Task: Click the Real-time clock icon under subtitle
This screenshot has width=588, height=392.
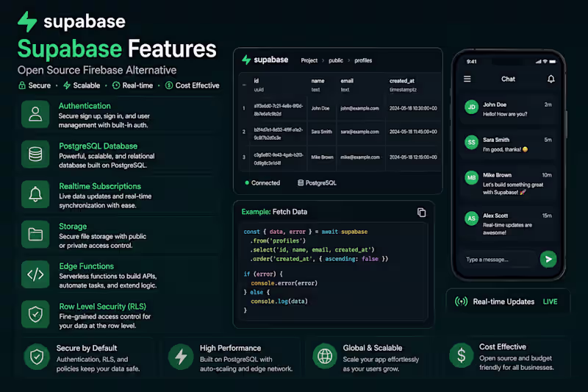Action: (116, 85)
